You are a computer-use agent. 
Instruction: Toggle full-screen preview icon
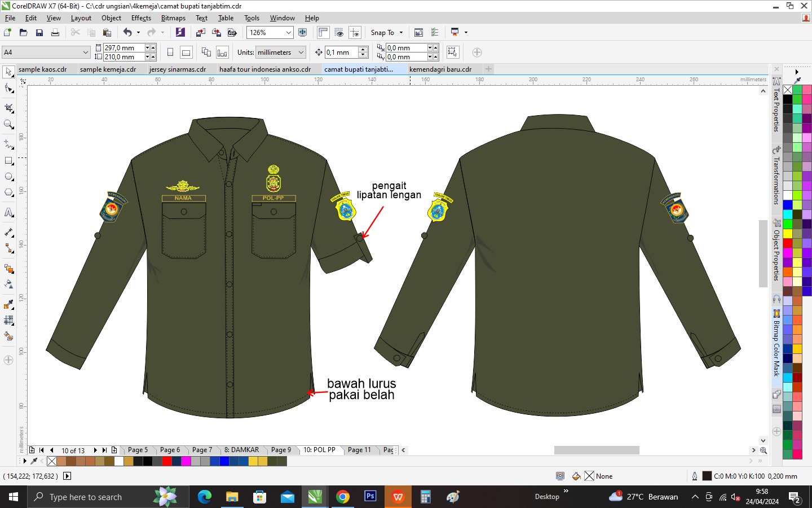(x=303, y=33)
